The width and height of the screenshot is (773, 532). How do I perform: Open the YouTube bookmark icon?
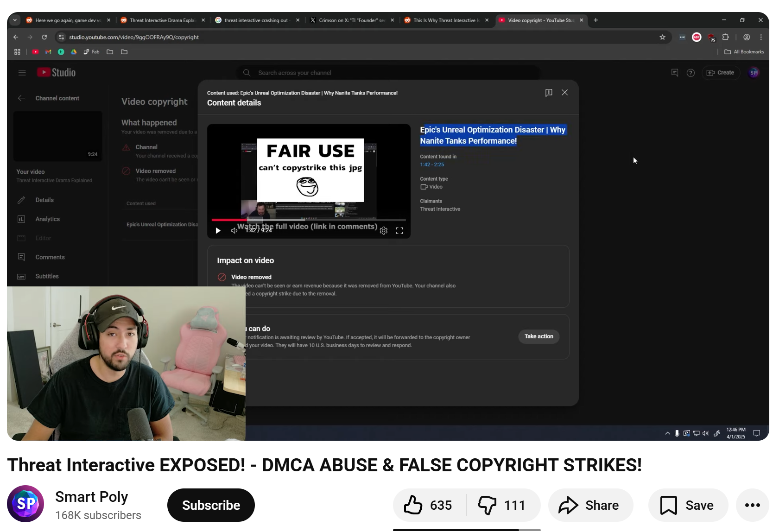coord(35,52)
